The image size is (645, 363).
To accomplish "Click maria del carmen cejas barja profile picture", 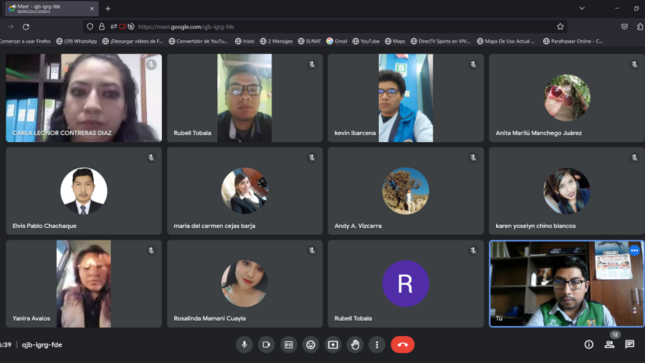I will tap(245, 191).
